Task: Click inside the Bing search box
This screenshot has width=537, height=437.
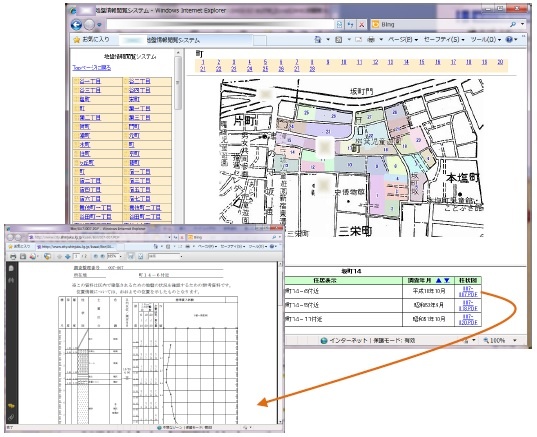Action: click(x=443, y=24)
